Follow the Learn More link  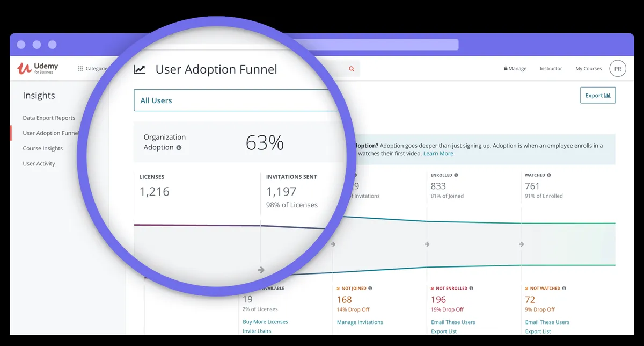pos(438,154)
